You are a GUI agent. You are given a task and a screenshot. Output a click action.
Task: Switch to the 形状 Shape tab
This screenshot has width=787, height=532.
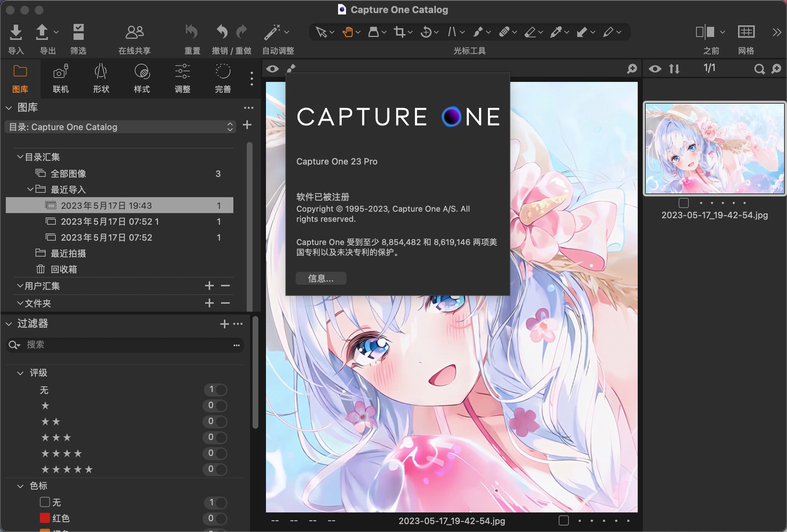[101, 79]
